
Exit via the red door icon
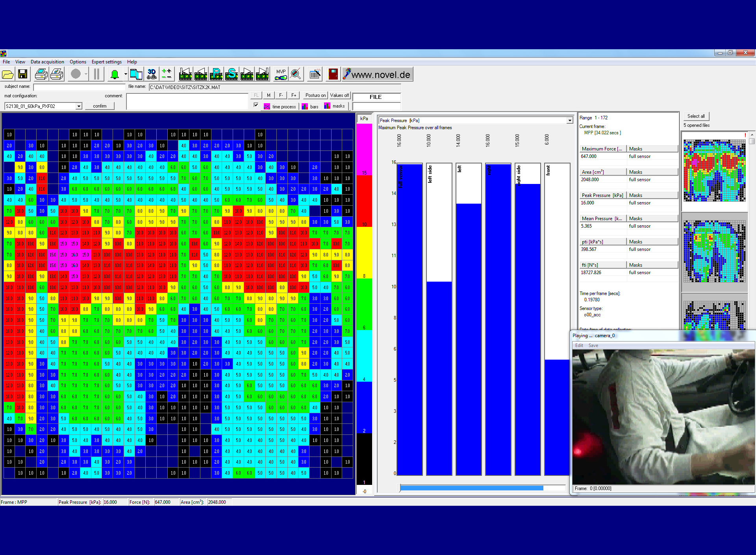333,74
